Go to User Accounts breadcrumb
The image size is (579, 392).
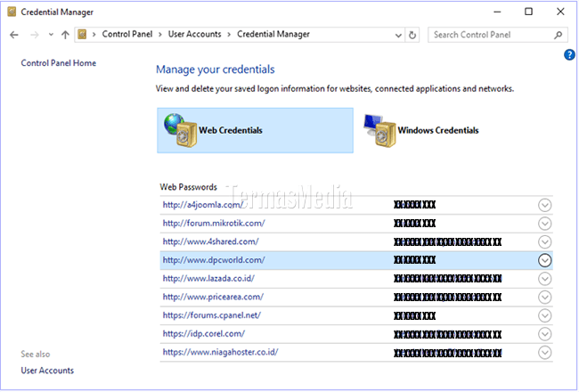click(194, 35)
